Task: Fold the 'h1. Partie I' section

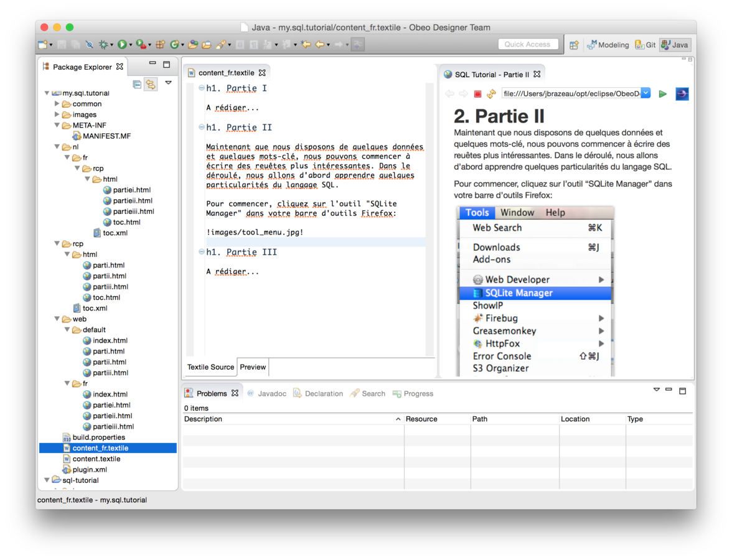Action: (x=201, y=88)
